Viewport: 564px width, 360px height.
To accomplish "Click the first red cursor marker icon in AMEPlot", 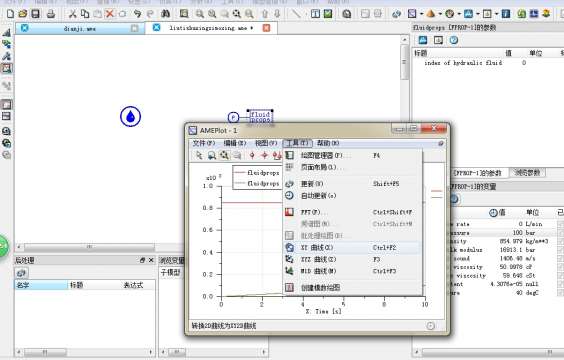I will [252, 155].
